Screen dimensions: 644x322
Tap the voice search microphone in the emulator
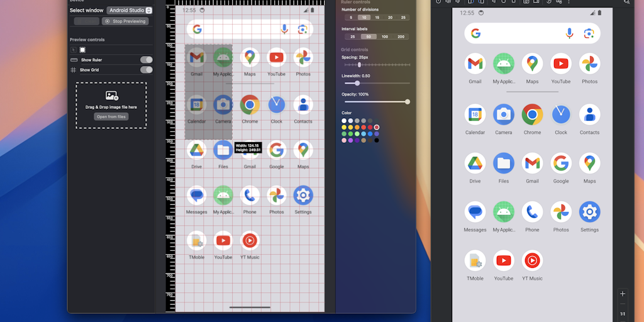click(569, 33)
